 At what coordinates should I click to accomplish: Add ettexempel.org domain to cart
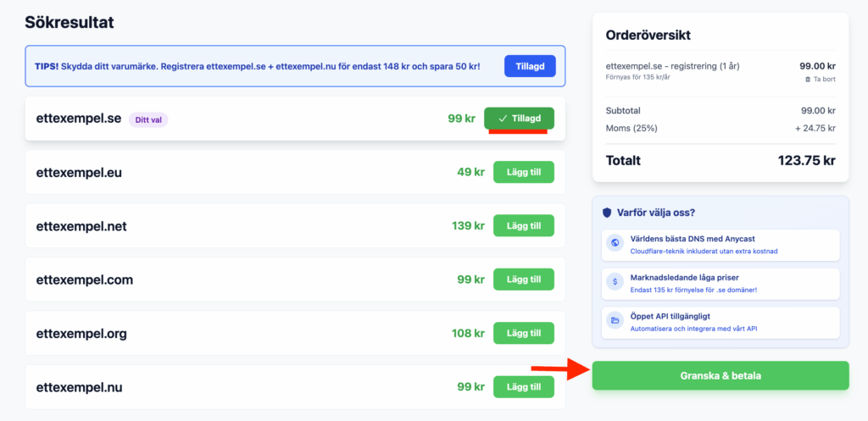523,333
